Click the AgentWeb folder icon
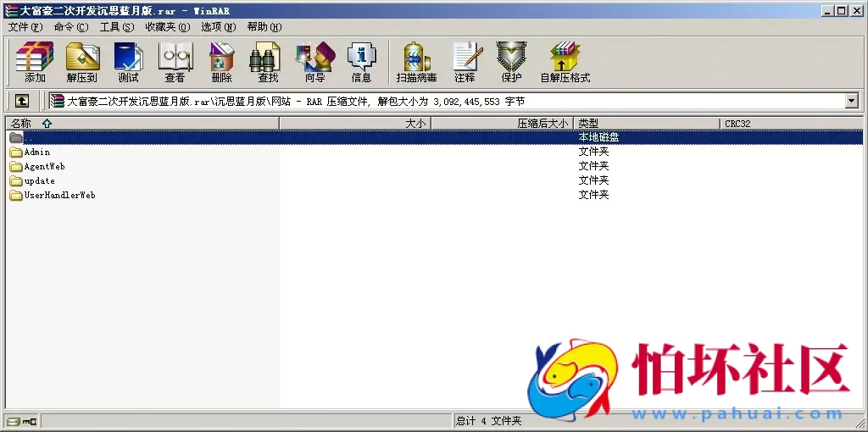The height and width of the screenshot is (432, 868). [x=16, y=167]
